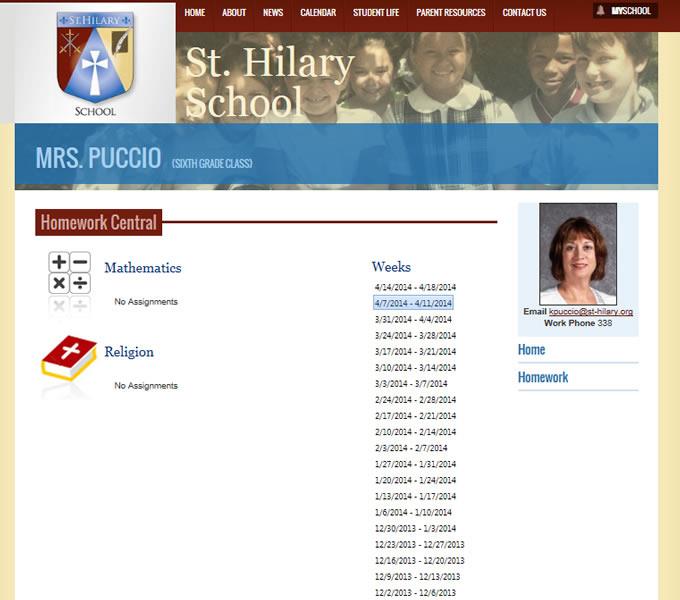Click the Mathematics subject heading

click(x=143, y=267)
